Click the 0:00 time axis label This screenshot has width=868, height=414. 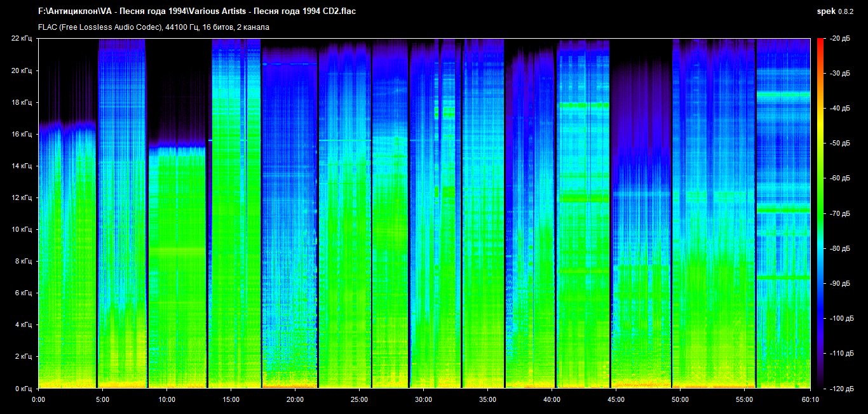tap(38, 399)
